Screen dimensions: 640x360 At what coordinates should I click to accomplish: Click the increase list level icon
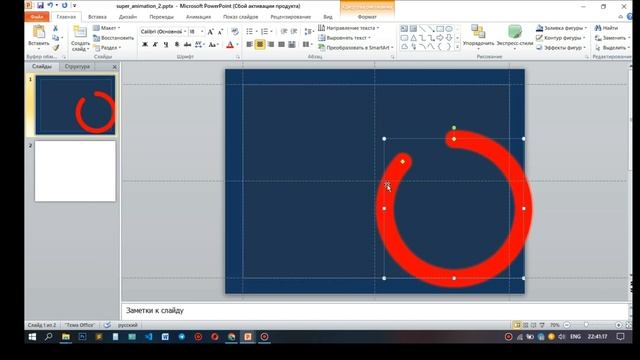click(x=294, y=31)
